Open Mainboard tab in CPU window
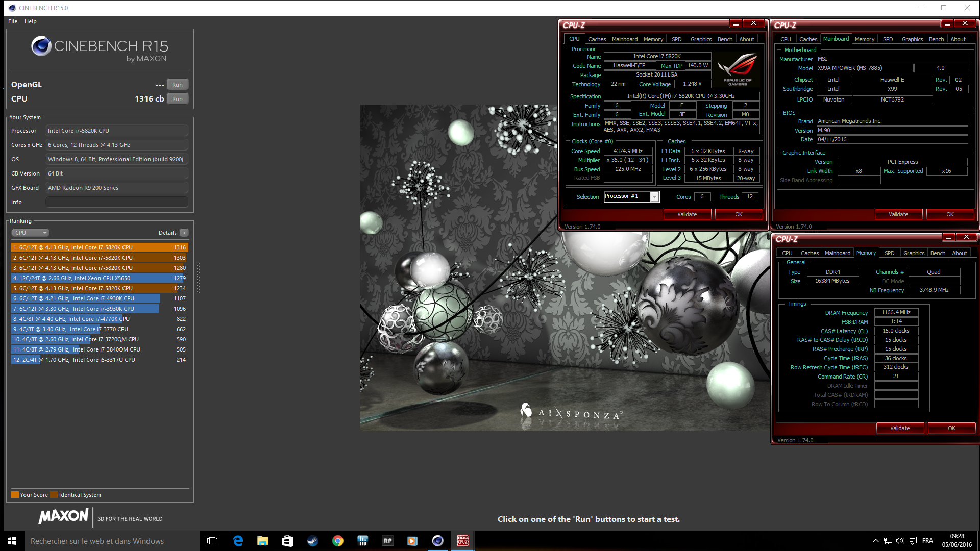The height and width of the screenshot is (551, 980). point(625,39)
